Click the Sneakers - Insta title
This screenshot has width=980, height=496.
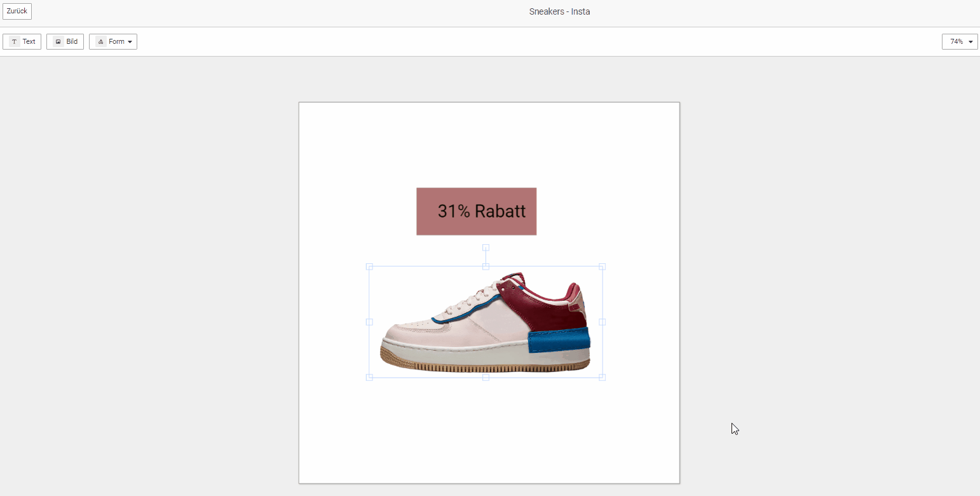click(x=559, y=11)
